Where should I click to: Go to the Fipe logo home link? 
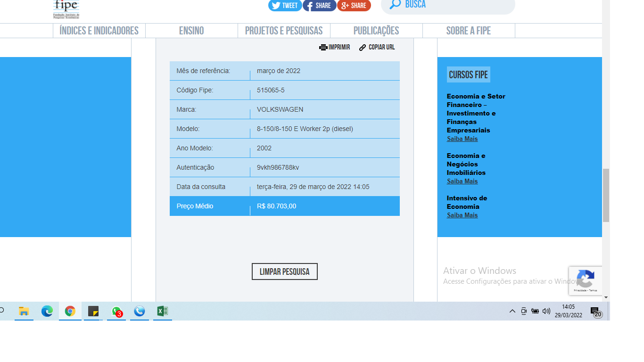coord(66,9)
